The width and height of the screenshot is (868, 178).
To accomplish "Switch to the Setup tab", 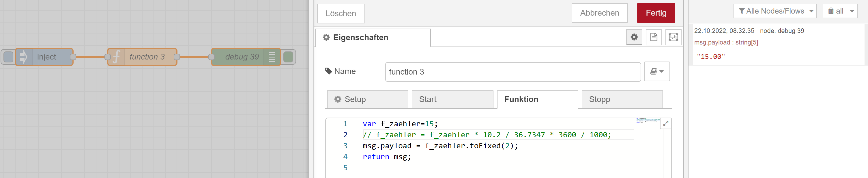I will 367,99.
